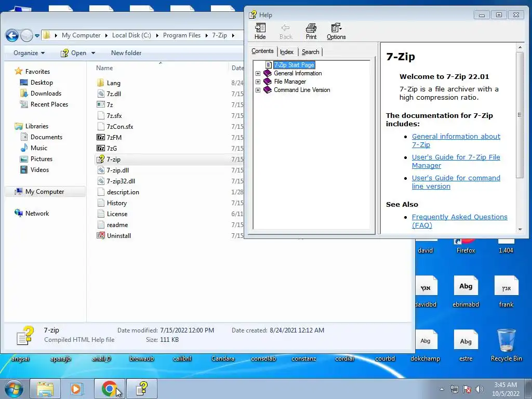Expand the General Information tree node
532x399 pixels.
click(x=258, y=73)
